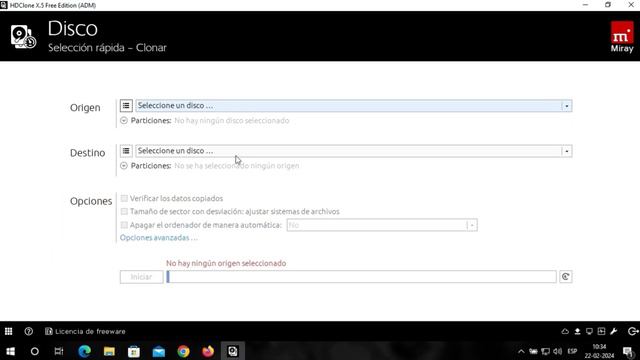
Task: Open File Explorer from taskbar
Action: pyautogui.click(x=109, y=351)
